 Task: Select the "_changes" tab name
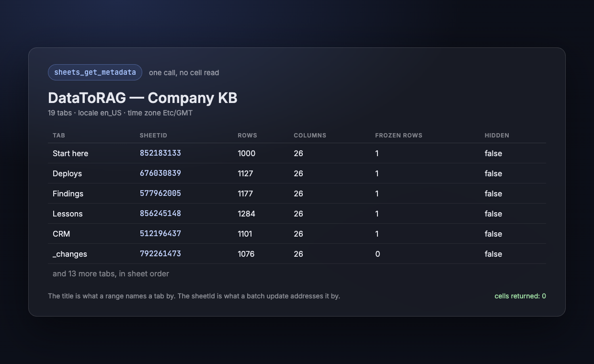(x=70, y=254)
